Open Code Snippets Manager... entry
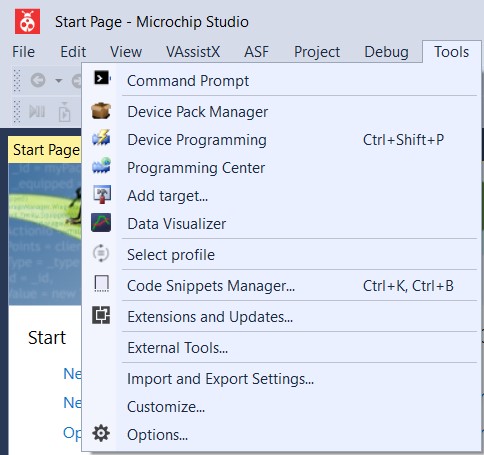 tap(280, 286)
